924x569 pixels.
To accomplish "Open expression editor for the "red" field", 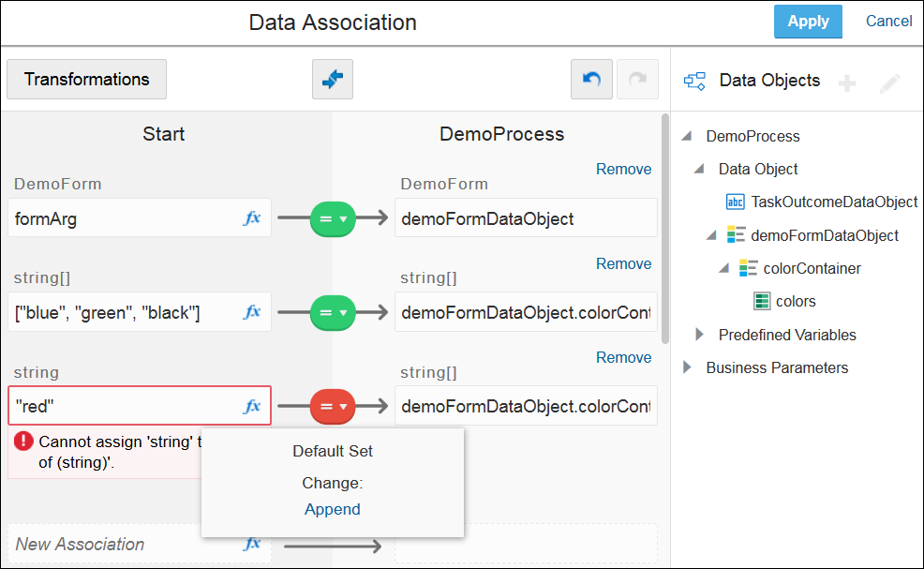I will point(252,406).
